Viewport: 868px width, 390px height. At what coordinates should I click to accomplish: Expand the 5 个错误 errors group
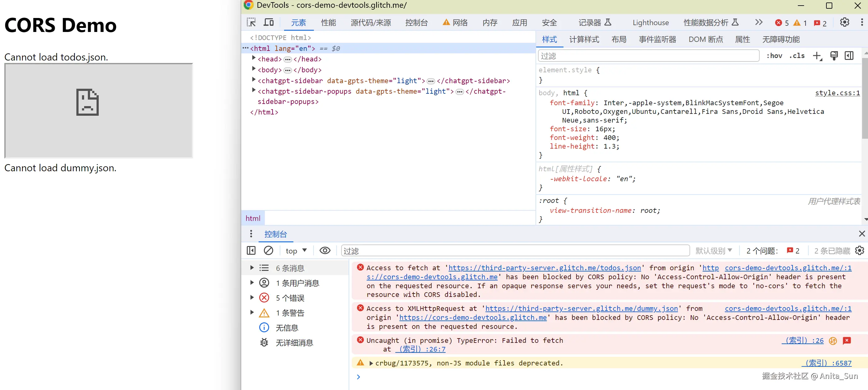252,297
